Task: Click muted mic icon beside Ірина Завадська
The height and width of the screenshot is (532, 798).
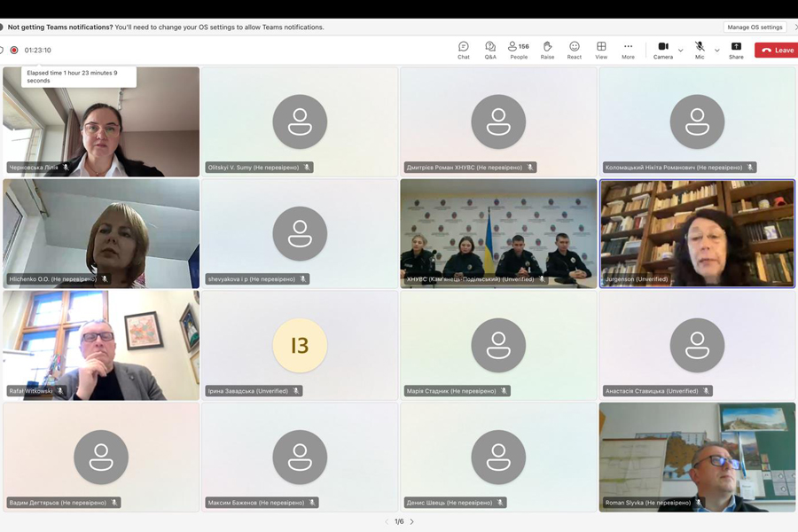Action: click(295, 391)
